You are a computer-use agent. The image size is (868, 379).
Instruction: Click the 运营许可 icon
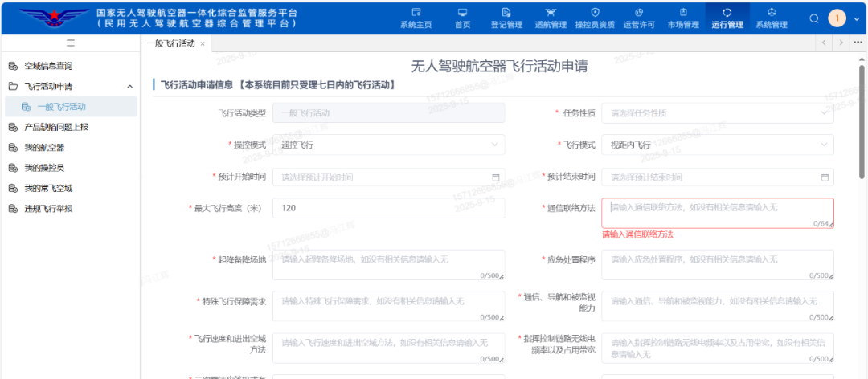pyautogui.click(x=639, y=12)
